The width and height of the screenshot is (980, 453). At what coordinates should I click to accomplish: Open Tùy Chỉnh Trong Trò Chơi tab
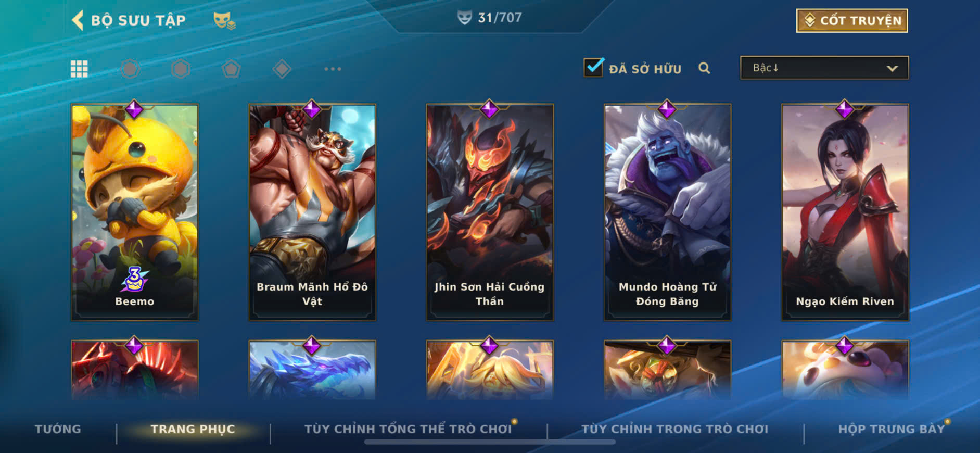pos(674,429)
